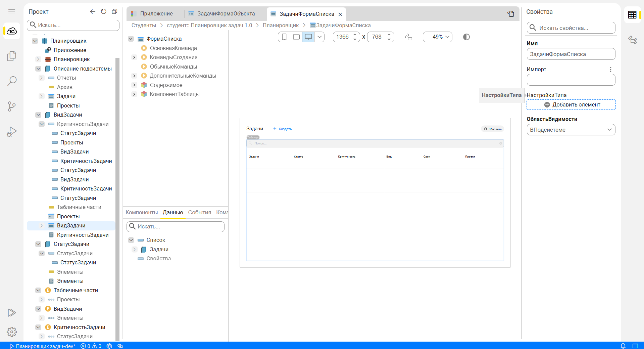Open the cloud icon in left sidebar

click(x=12, y=31)
